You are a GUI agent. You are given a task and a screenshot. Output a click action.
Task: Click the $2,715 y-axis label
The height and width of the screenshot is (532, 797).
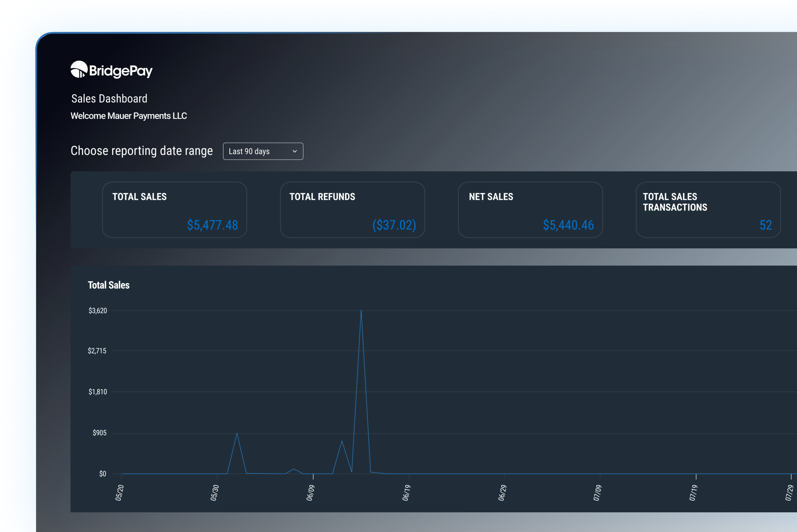coord(97,351)
